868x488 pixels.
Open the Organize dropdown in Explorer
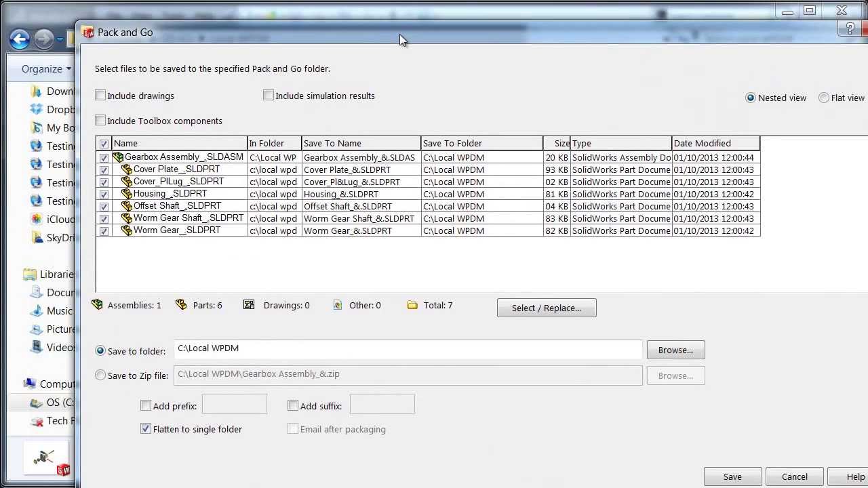coord(46,68)
